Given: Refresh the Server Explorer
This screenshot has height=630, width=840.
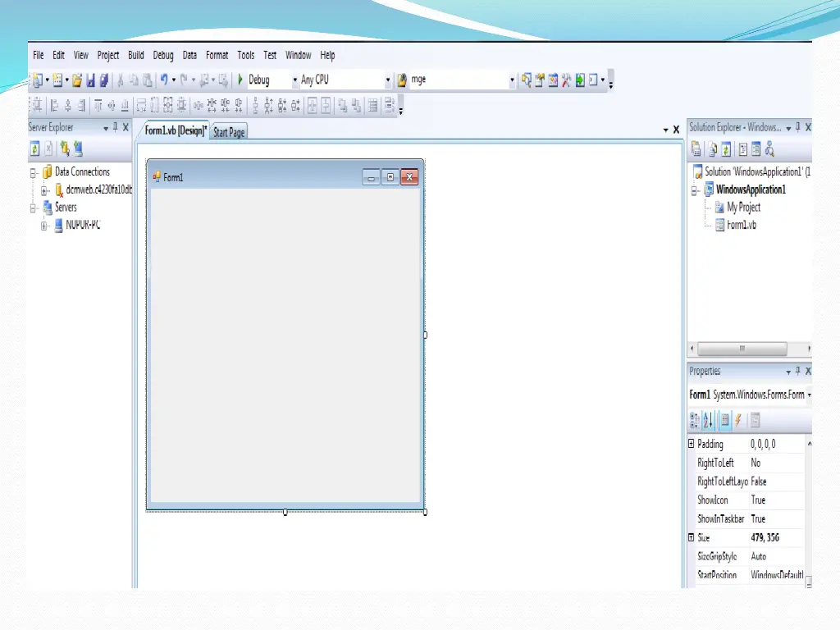Looking at the screenshot, I should point(34,149).
